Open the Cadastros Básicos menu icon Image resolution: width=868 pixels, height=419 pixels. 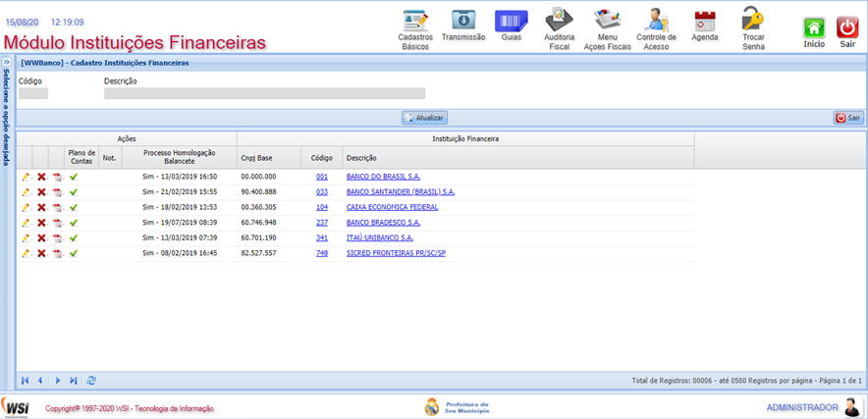pos(414,21)
